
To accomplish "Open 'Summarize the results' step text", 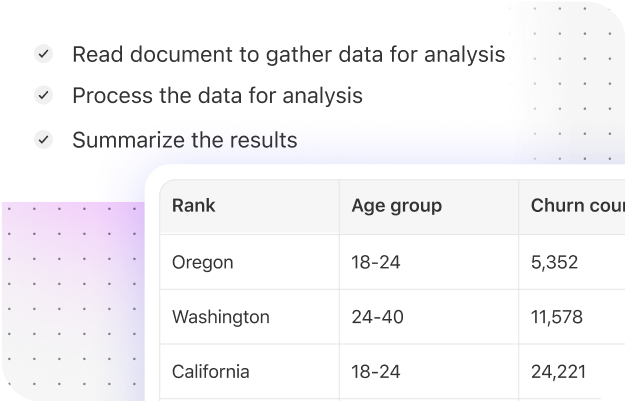I will point(185,140).
